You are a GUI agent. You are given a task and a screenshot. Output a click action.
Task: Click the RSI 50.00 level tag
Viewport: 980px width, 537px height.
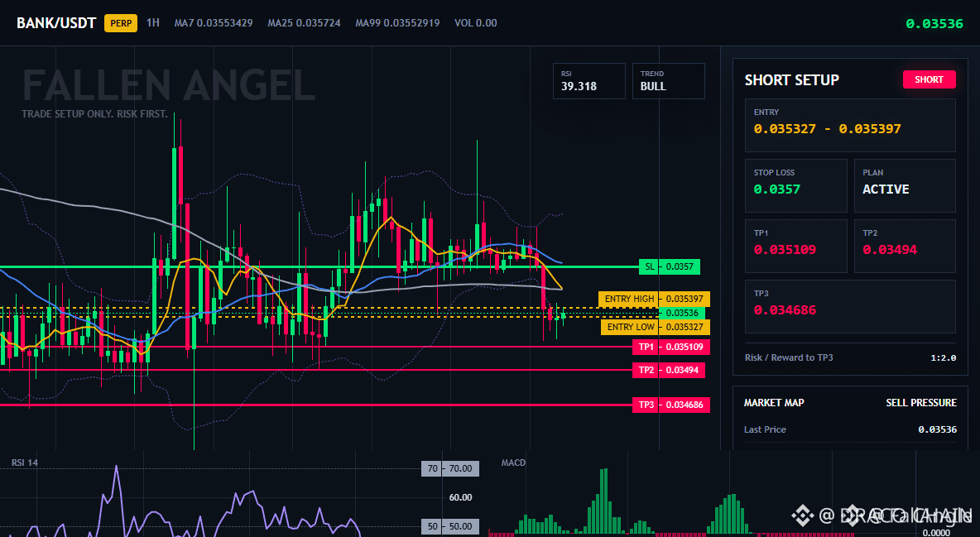coord(450,526)
